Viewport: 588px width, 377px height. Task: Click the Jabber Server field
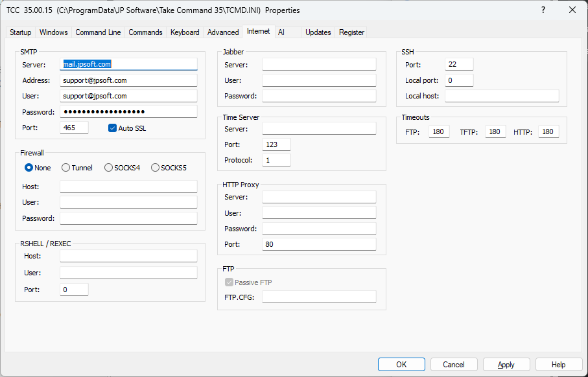pos(319,64)
